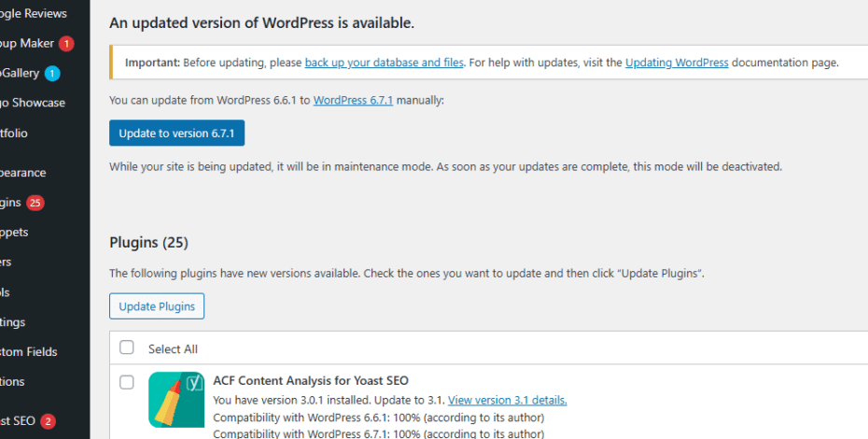Click ACF Content Analysis for Yoast SEO title
Viewport: 868px width, 439px height.
tap(311, 381)
